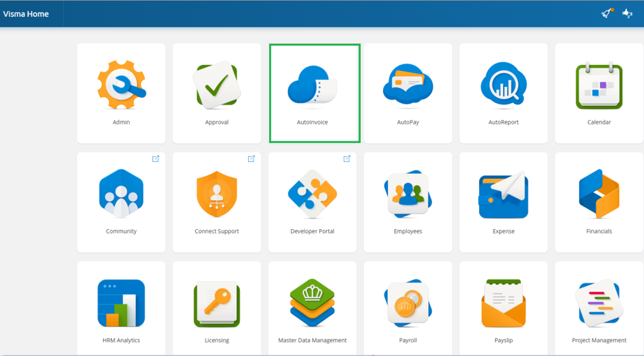Click the Payroll label text

point(408,341)
